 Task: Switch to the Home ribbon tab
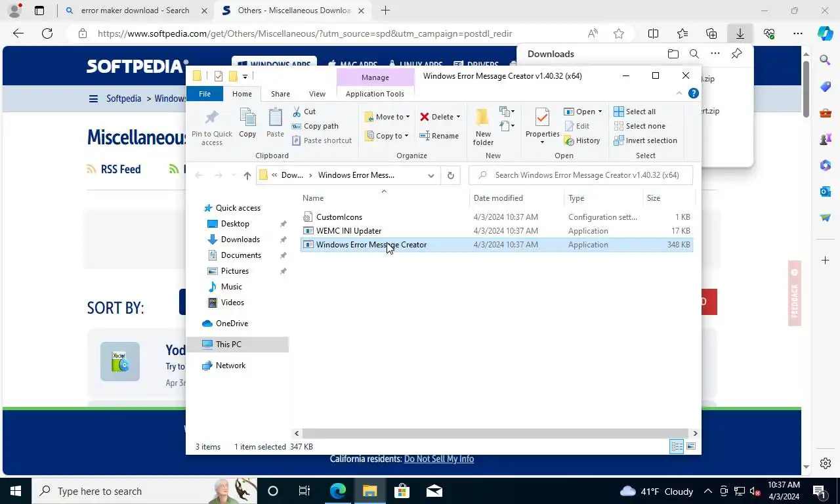241,94
